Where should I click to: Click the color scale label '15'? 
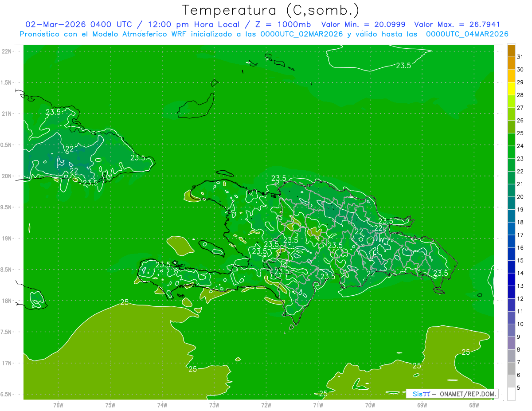point(520,260)
